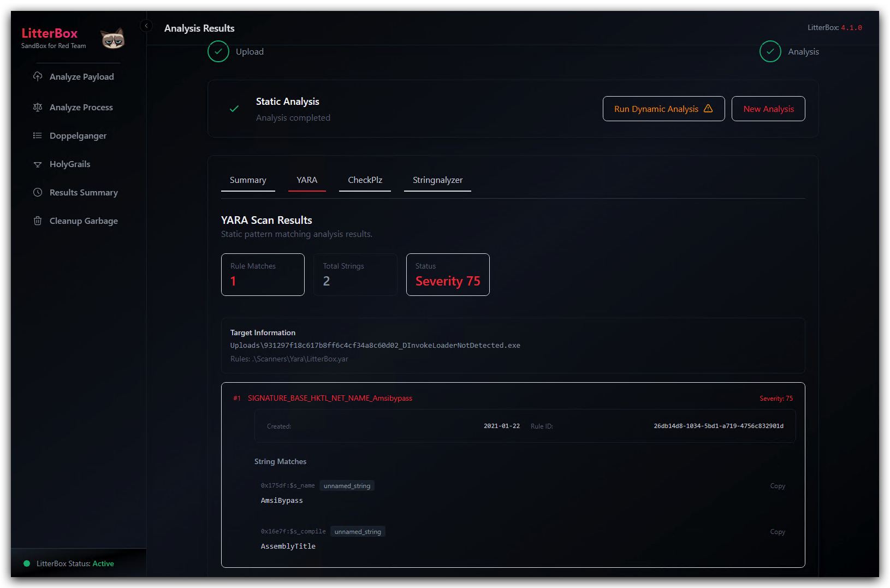Click the grumpy cat LitterBox logo

pyautogui.click(x=112, y=38)
